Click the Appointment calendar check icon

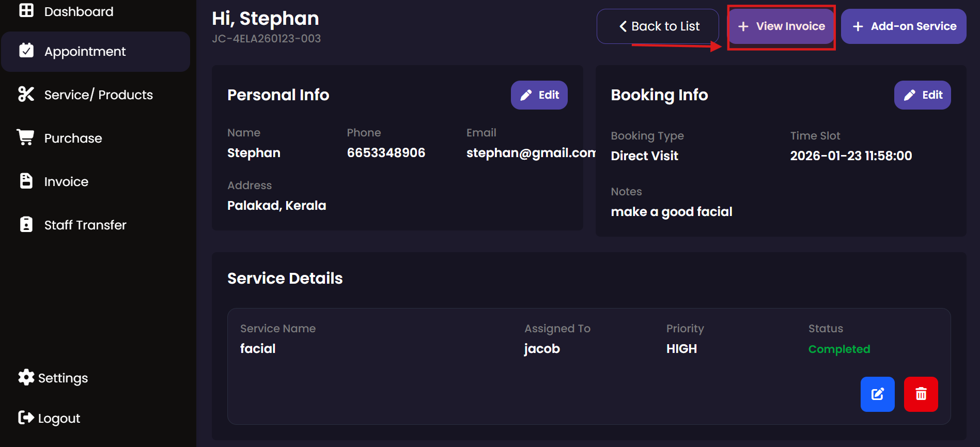pyautogui.click(x=26, y=51)
